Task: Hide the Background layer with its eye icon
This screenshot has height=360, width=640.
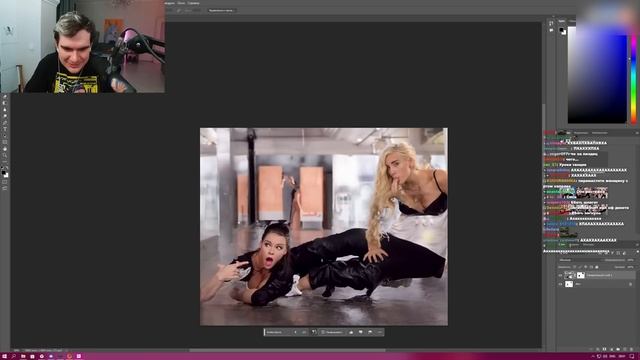Action: [x=560, y=284]
